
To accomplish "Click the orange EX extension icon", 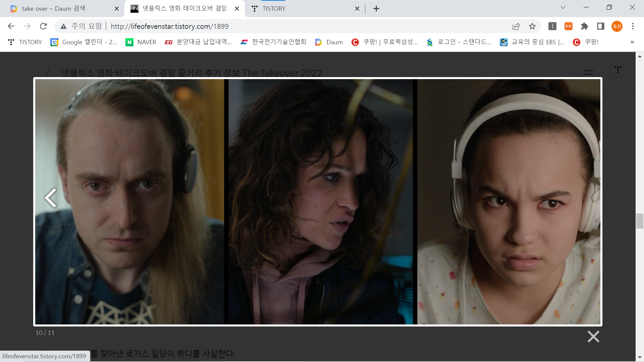I will tap(569, 26).
